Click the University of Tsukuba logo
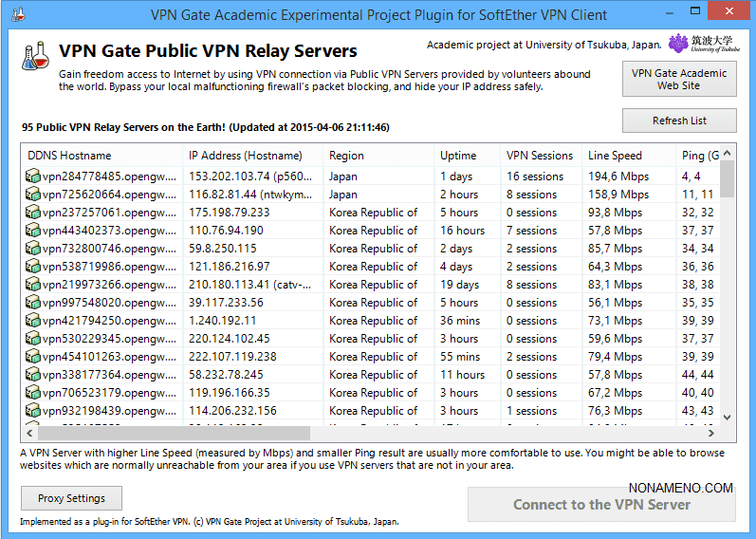 point(703,44)
